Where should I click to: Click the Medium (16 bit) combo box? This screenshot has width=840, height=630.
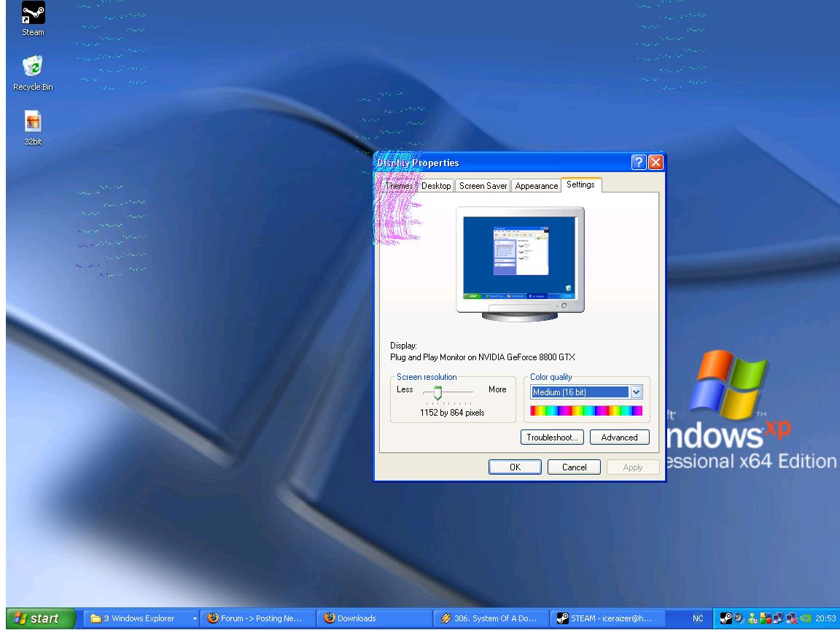[586, 392]
